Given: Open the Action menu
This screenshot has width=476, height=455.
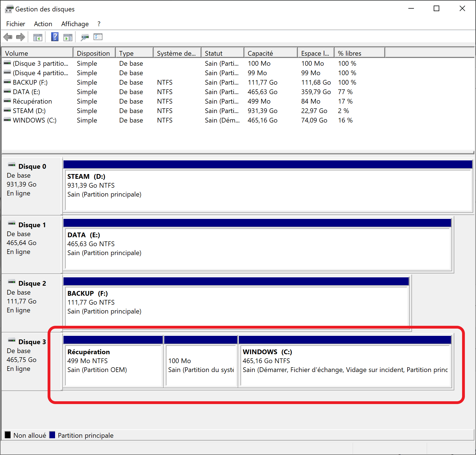Looking at the screenshot, I should 43,24.
